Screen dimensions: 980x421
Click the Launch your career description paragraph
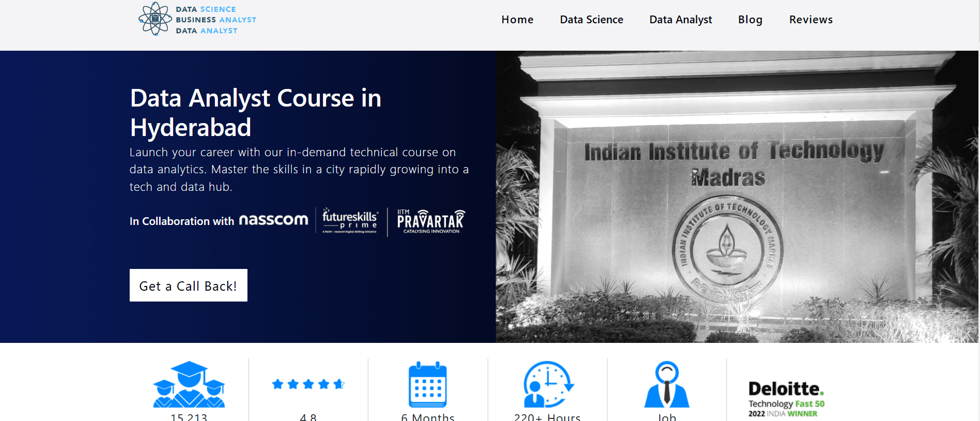pos(299,170)
